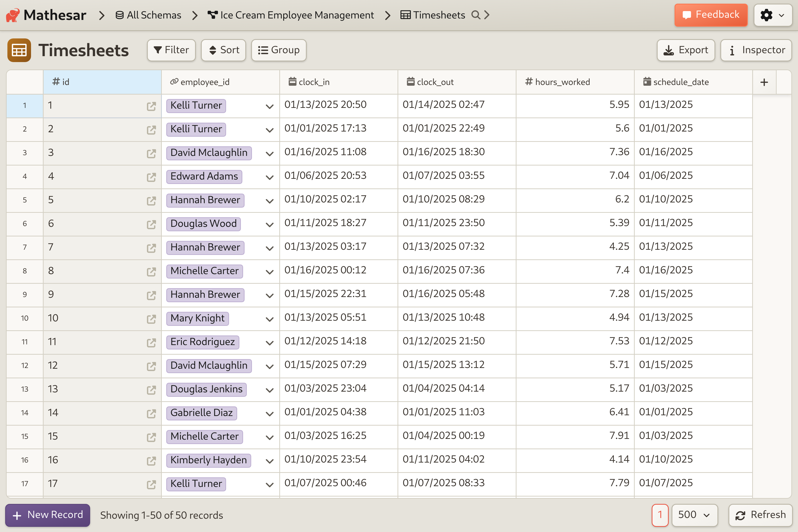
Task: Click the Mathesar elephant logo
Action: (13, 15)
